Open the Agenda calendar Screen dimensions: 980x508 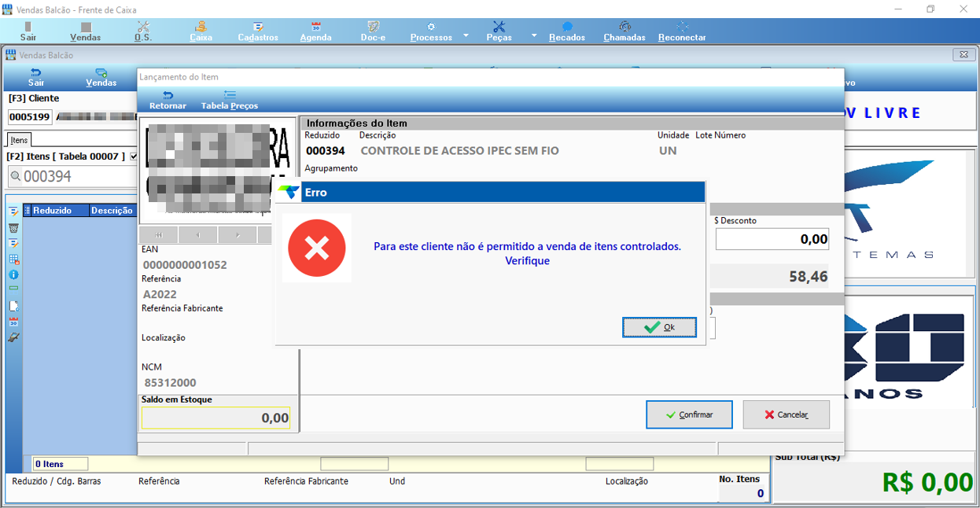(x=316, y=31)
